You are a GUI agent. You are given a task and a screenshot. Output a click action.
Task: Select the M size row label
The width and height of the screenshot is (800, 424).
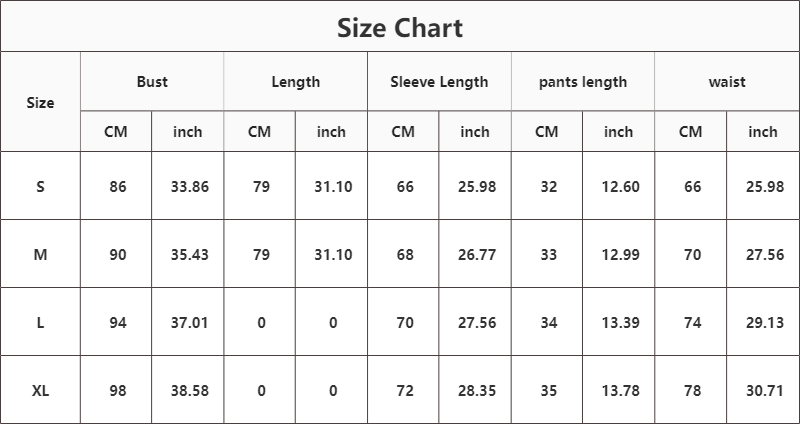tap(40, 254)
